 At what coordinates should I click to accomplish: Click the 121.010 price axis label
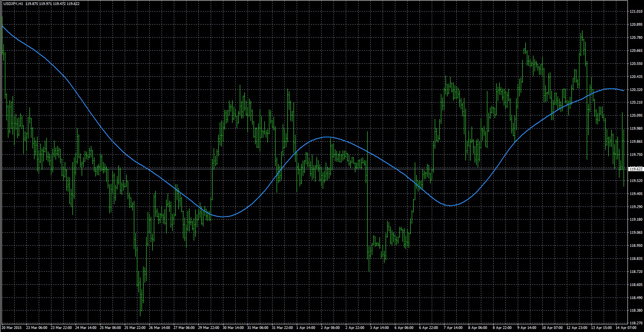(x=636, y=12)
